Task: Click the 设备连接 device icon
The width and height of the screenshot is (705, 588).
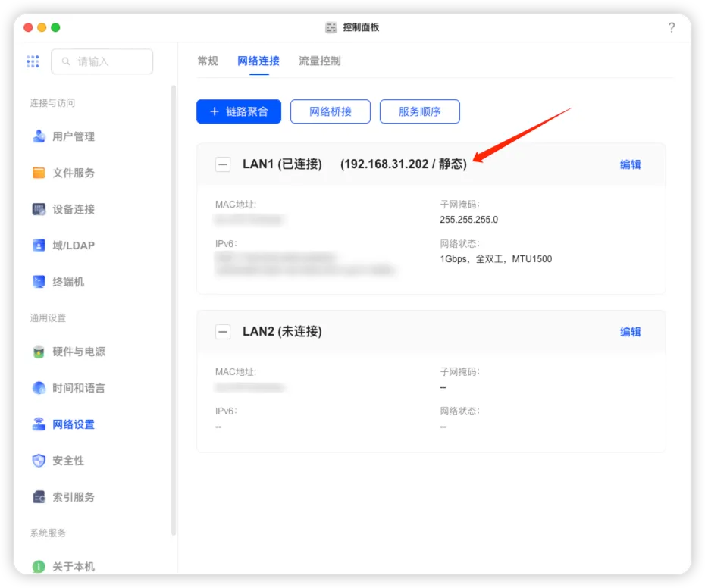Action: click(39, 209)
